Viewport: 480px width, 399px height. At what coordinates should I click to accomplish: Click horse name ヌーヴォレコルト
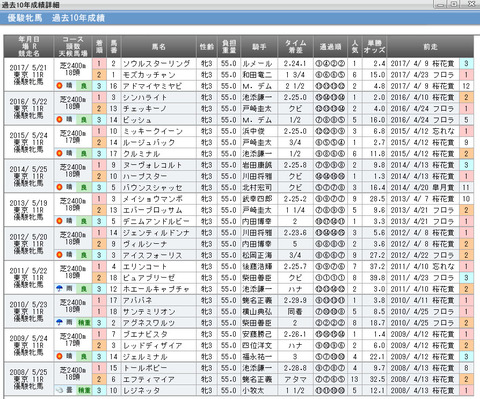(152, 165)
